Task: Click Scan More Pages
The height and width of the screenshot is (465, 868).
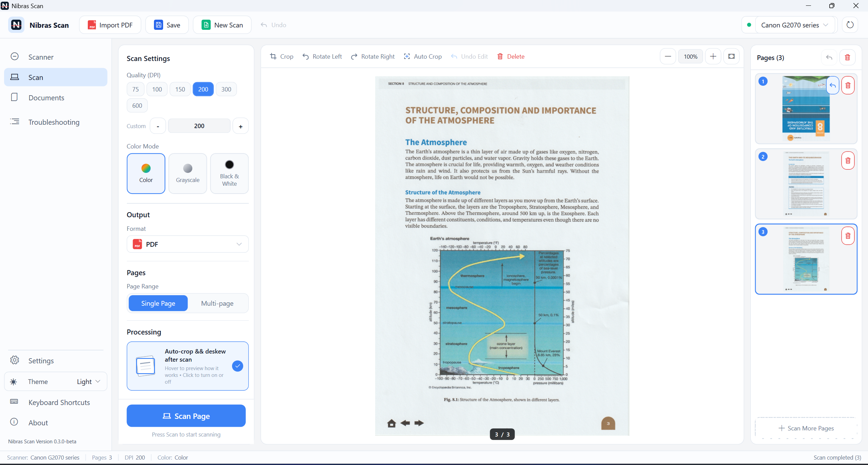Action: (x=806, y=428)
